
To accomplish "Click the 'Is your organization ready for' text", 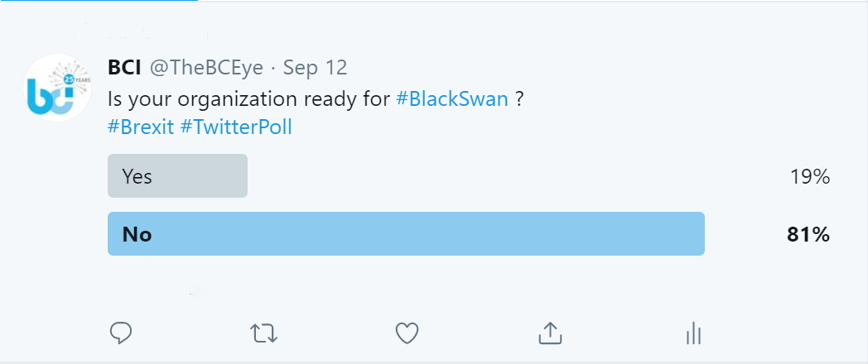I will pos(249,99).
